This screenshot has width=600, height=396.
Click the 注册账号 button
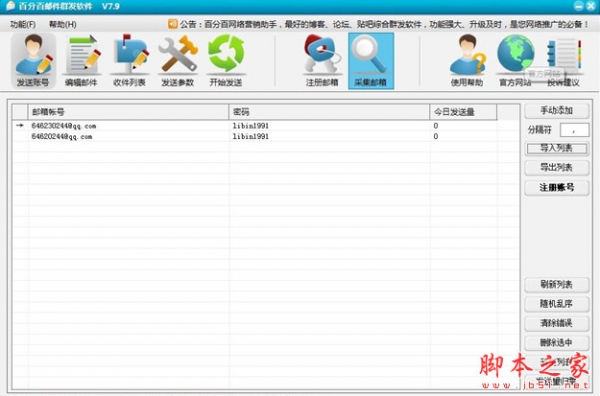point(556,187)
